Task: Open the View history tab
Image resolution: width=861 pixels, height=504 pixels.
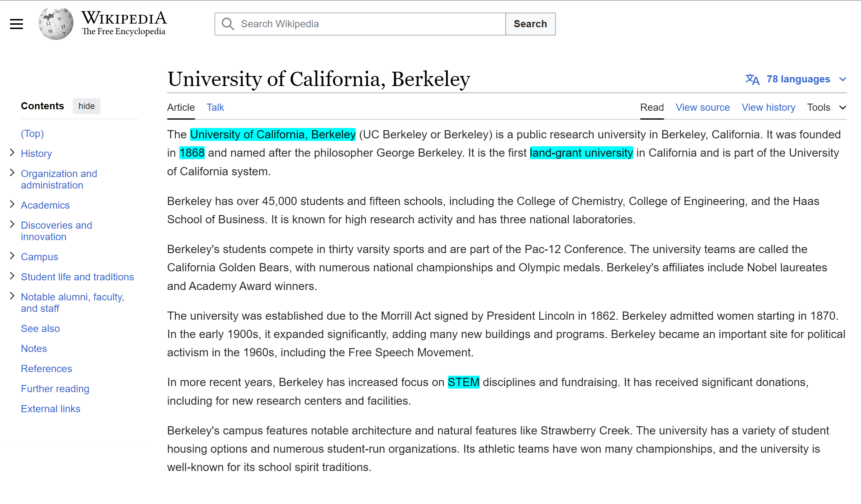Action: tap(768, 108)
